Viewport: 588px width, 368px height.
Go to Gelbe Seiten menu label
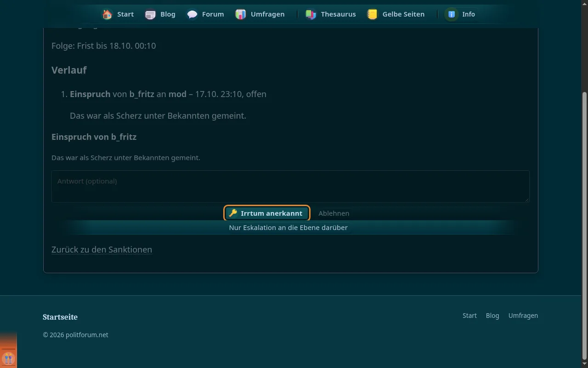coord(403,14)
